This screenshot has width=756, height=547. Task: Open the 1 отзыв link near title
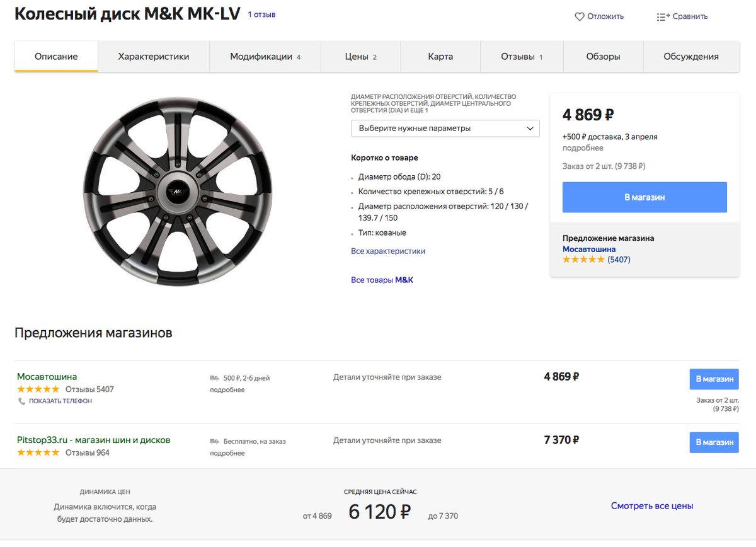pos(261,14)
